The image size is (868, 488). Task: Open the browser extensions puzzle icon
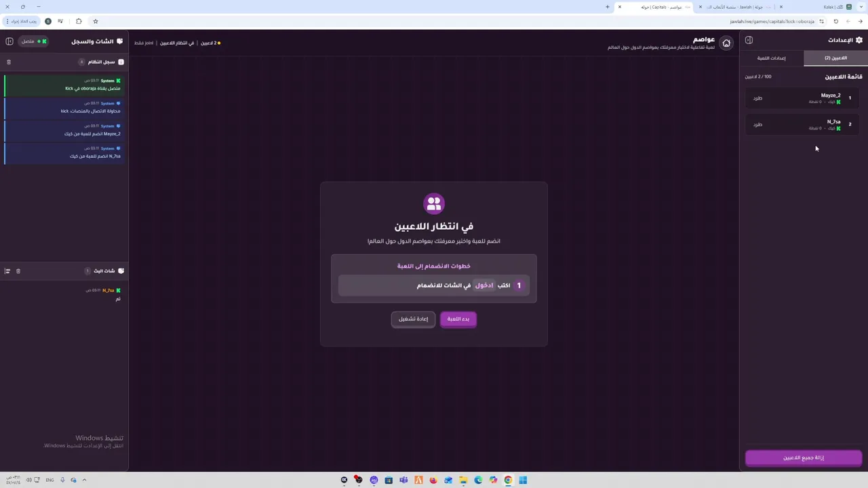(79, 21)
